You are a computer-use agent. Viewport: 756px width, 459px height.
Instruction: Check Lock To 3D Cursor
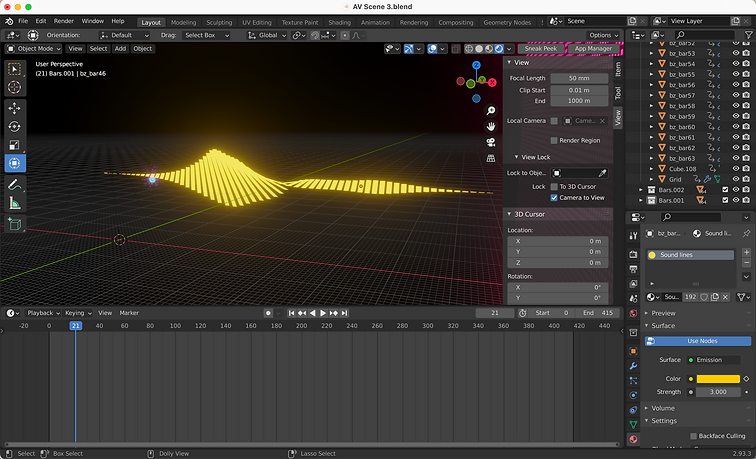click(554, 187)
